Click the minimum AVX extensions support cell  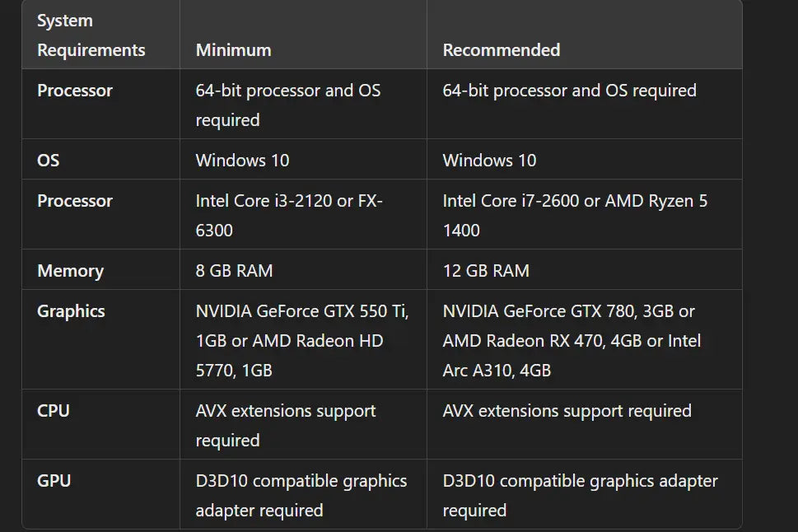(286, 425)
